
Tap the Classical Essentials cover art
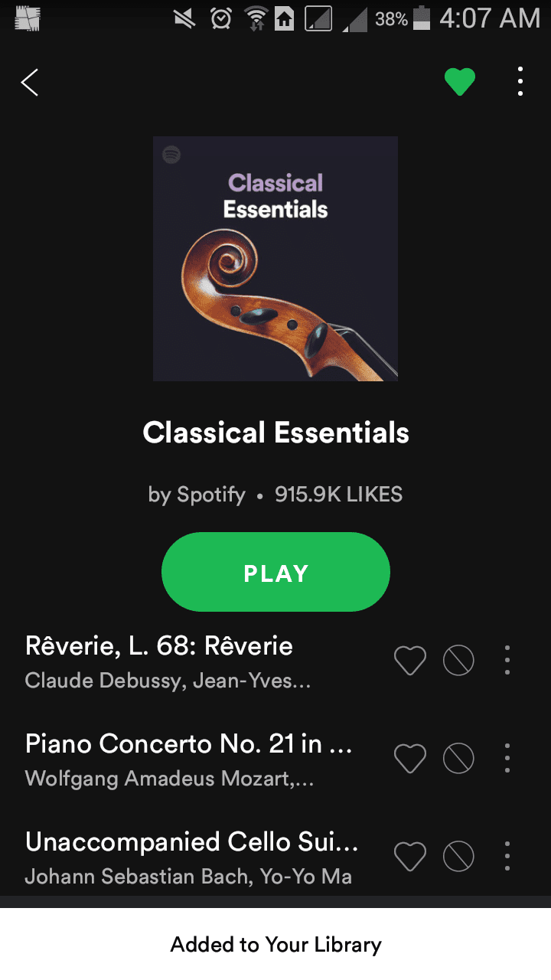pos(275,259)
